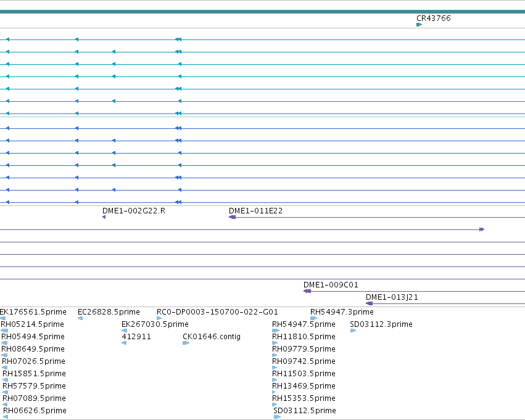
Task: Select RH05214.5prime EST label
Action: click(x=32, y=324)
